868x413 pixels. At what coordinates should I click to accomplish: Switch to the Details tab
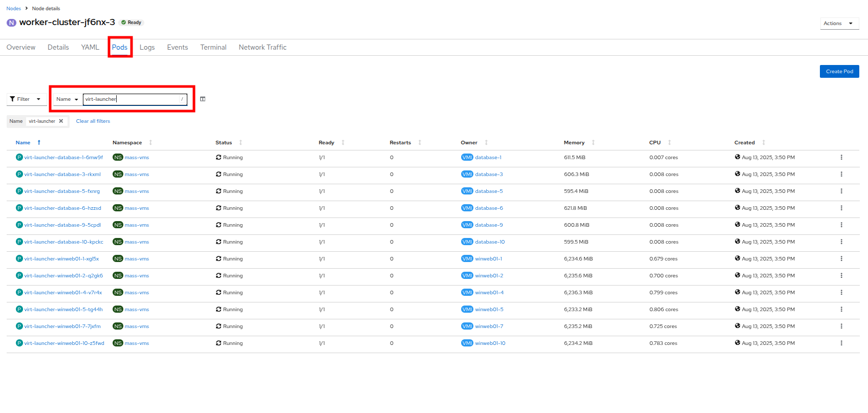pyautogui.click(x=58, y=47)
